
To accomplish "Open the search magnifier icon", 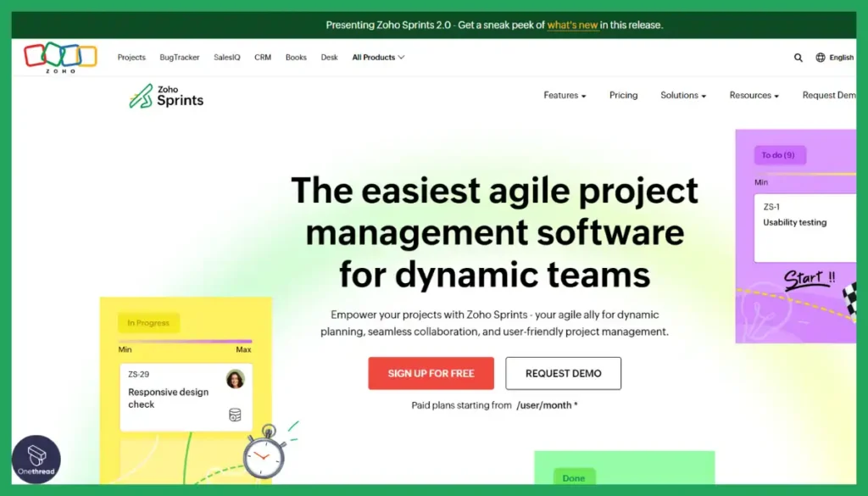I will 798,58.
